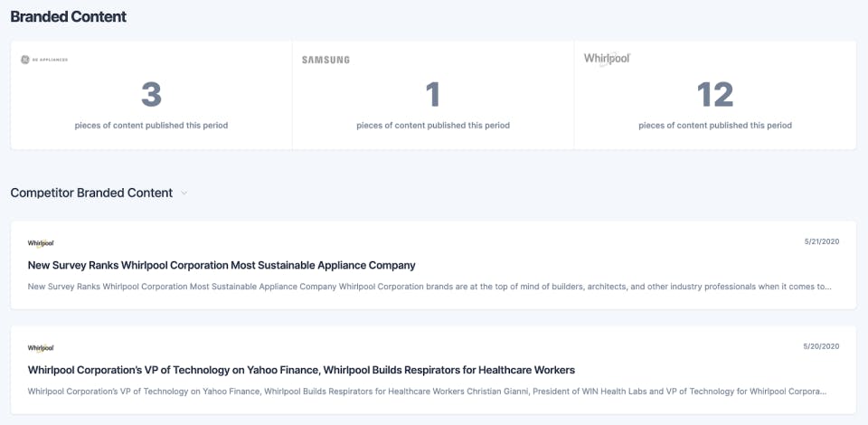Open the "New Survey Ranks Whirlpool Corporation" article title
The image size is (868, 425).
pos(222,265)
